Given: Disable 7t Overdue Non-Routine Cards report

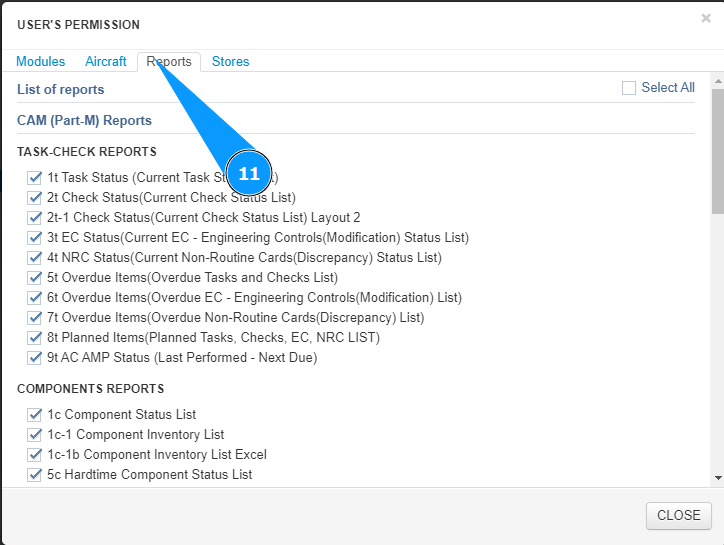Looking at the screenshot, I should pos(35,318).
